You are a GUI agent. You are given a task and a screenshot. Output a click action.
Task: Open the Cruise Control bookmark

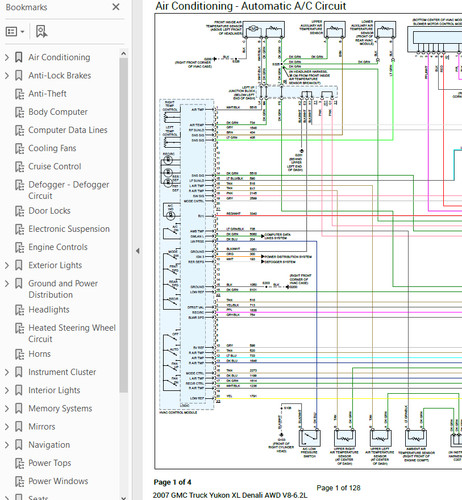pos(55,167)
